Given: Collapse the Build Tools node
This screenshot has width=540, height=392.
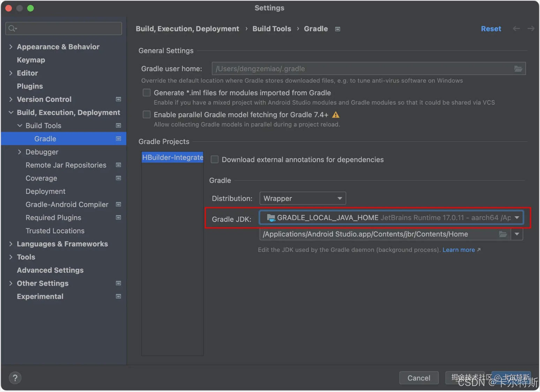Looking at the screenshot, I should pyautogui.click(x=20, y=126).
